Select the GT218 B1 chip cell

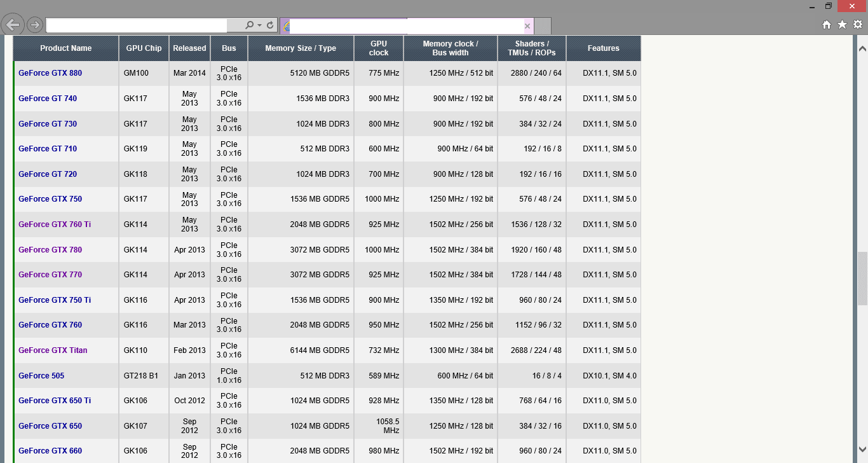click(x=144, y=376)
